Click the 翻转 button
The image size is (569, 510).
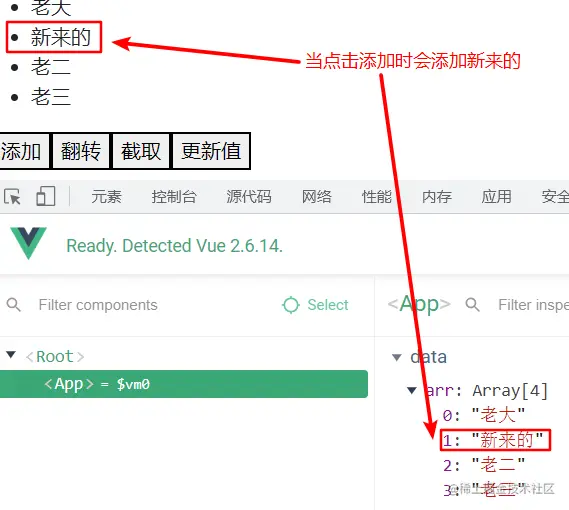pos(81,151)
